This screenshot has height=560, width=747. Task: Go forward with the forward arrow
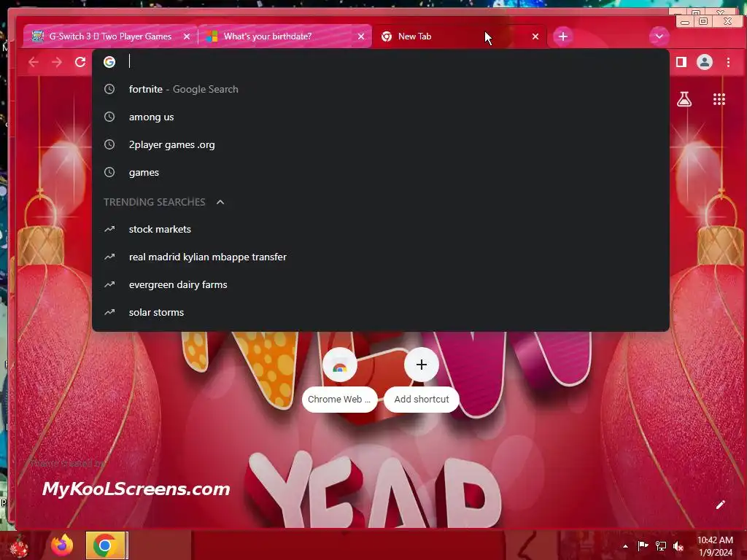point(57,62)
